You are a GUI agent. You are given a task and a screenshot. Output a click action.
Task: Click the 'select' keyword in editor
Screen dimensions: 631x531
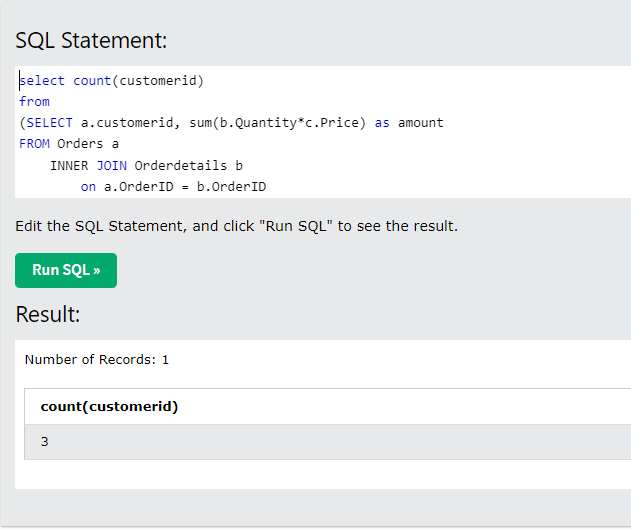pos(42,81)
